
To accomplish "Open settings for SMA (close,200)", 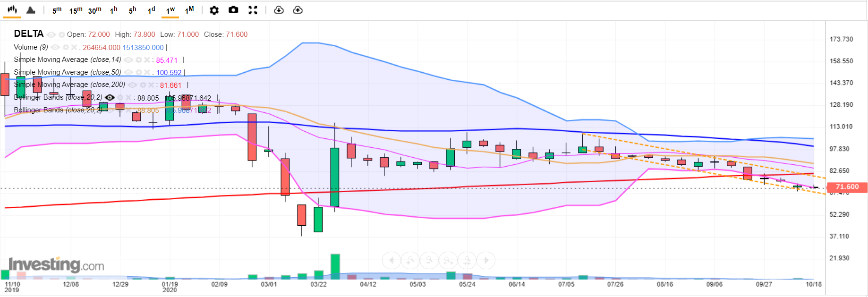I will click(143, 85).
